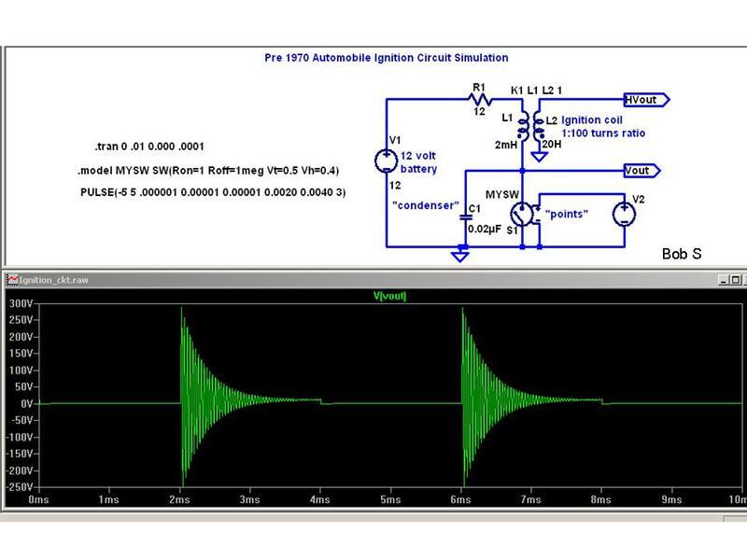Click the -250V vertical axis label

[20, 487]
